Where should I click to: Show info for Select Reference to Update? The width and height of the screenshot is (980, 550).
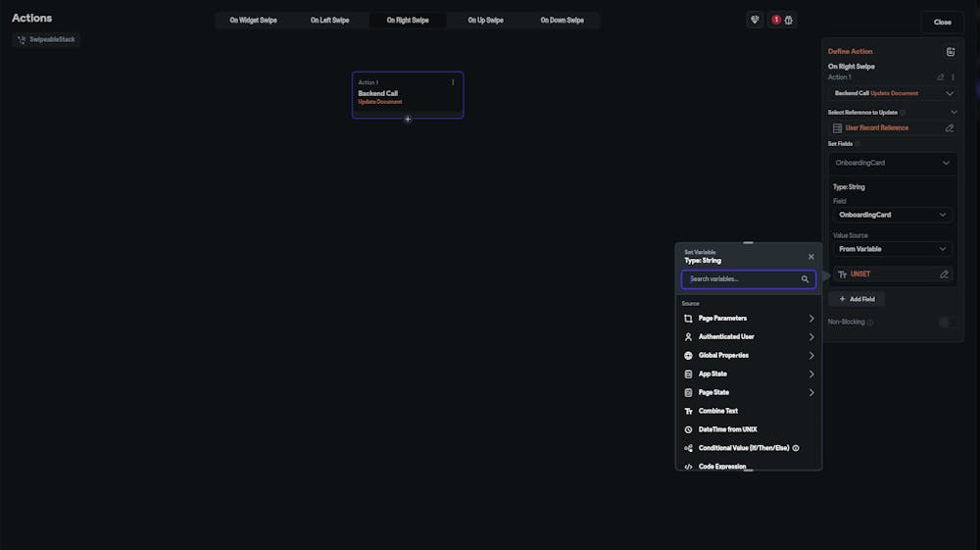click(903, 113)
